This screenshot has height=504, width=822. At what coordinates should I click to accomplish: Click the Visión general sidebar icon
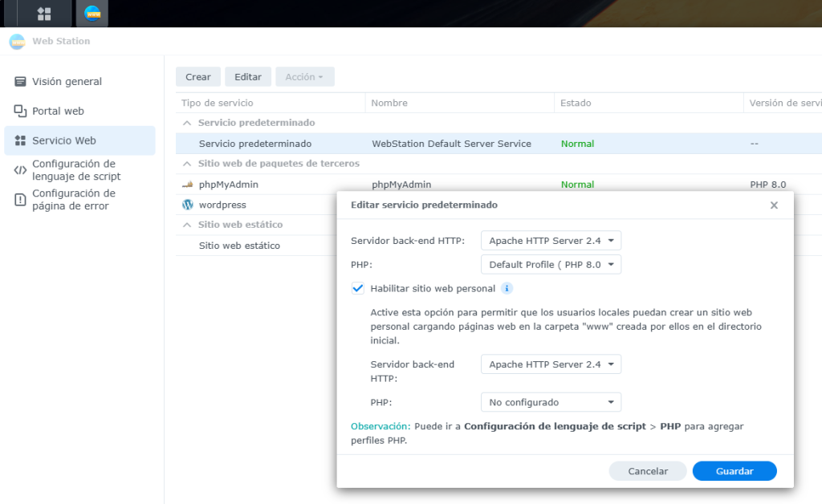tap(20, 82)
